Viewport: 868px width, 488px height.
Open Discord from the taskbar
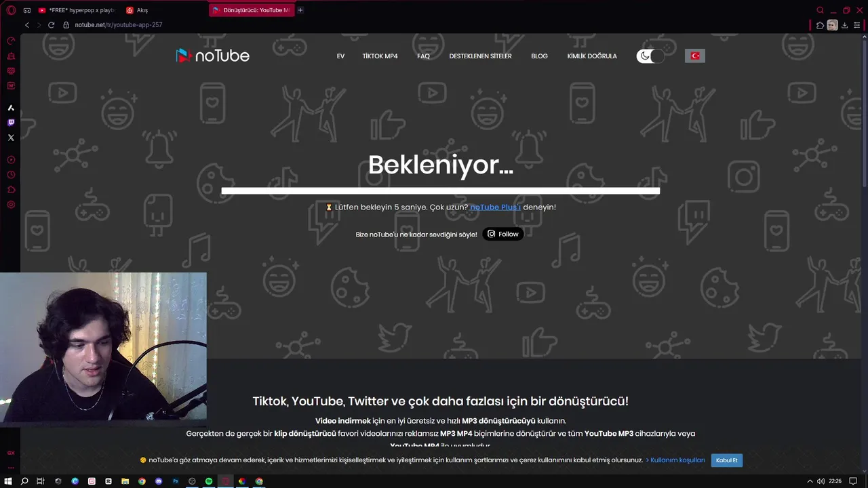[159, 481]
